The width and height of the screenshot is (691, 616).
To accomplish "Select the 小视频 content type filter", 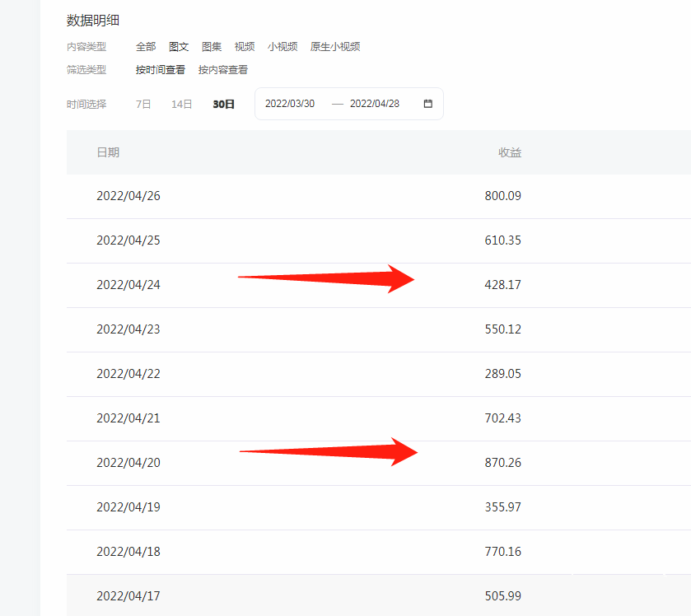I will pyautogui.click(x=282, y=47).
